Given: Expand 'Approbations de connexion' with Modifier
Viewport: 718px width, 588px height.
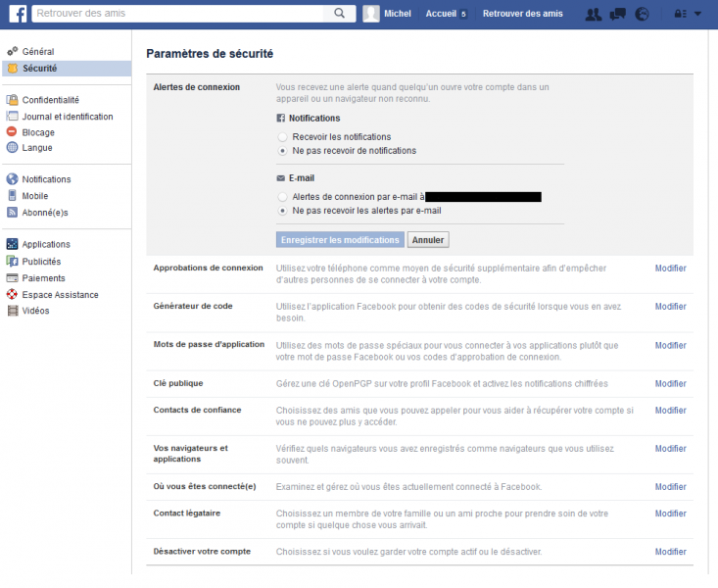Looking at the screenshot, I should click(x=670, y=269).
